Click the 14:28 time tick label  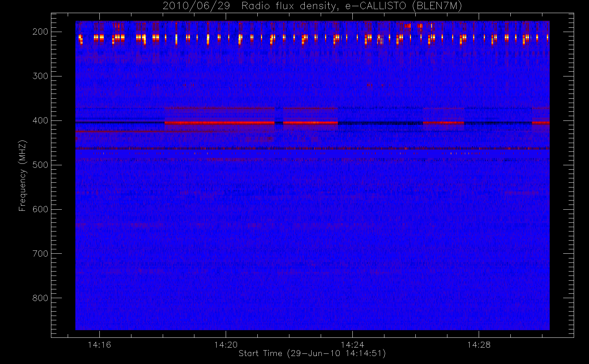click(x=479, y=345)
